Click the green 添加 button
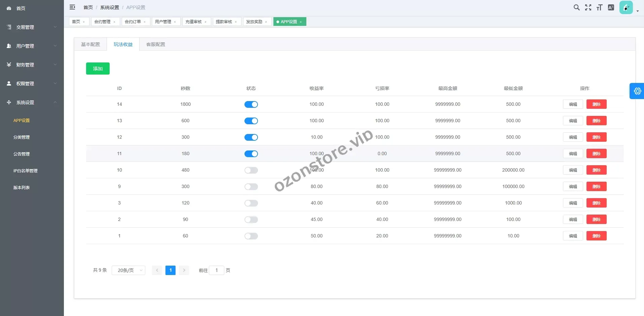The width and height of the screenshot is (644, 316). click(x=98, y=69)
